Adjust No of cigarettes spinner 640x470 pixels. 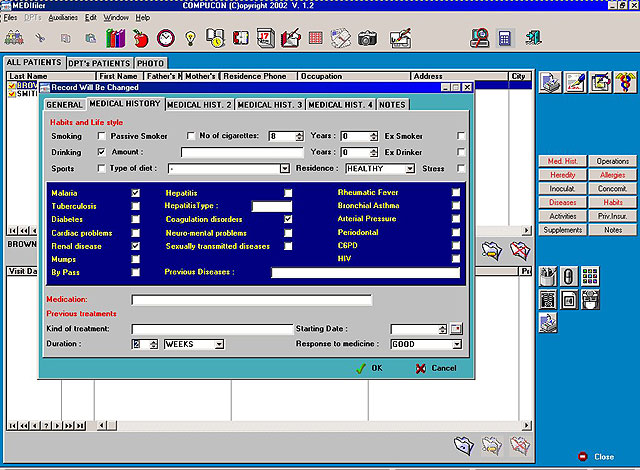click(x=300, y=136)
